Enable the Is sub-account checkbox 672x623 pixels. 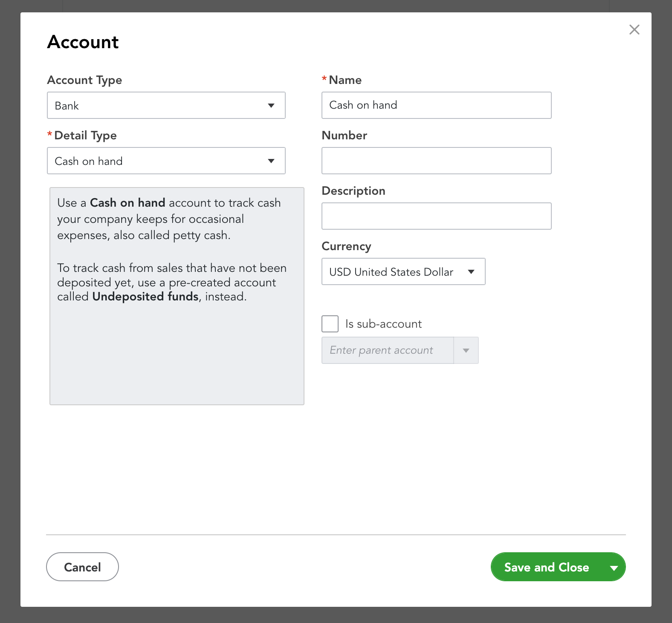tap(330, 324)
